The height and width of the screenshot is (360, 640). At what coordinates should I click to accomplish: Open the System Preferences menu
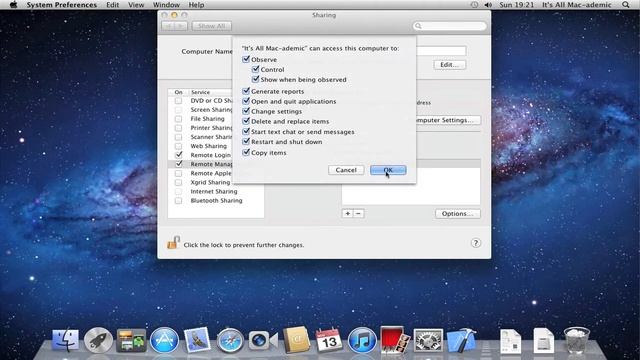[62, 5]
